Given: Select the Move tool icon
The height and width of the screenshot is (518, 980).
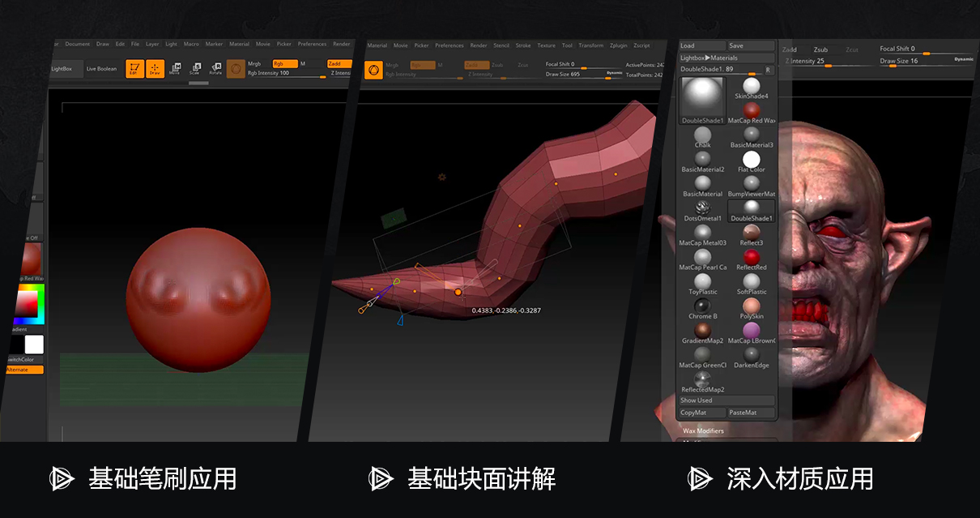Looking at the screenshot, I should (x=174, y=69).
